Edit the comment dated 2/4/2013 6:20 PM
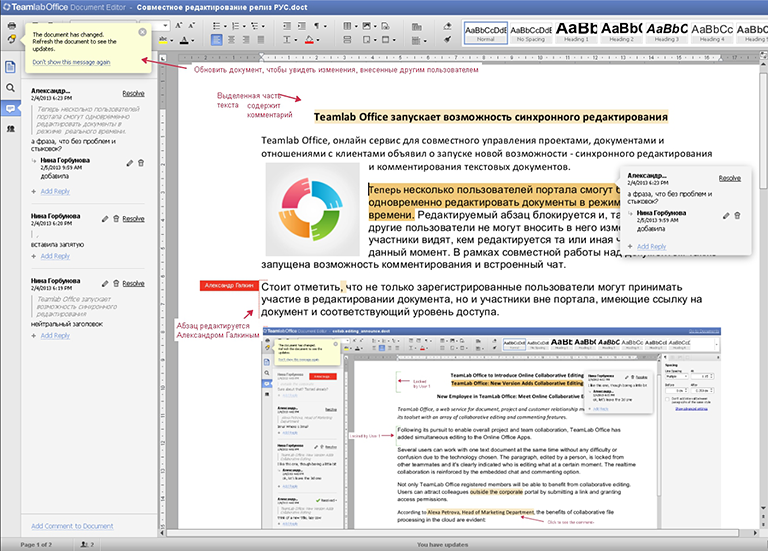768x551 pixels. [105, 219]
